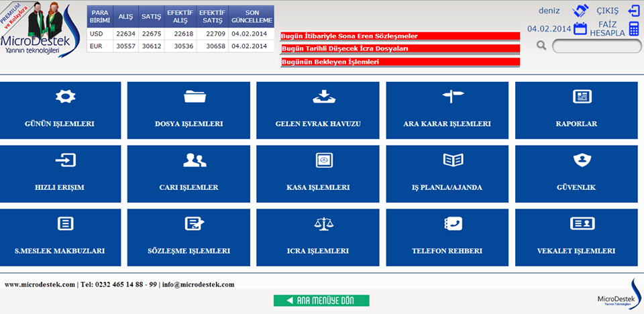
Task: Open the Vekalet İşlemleri tile
Action: (x=576, y=235)
